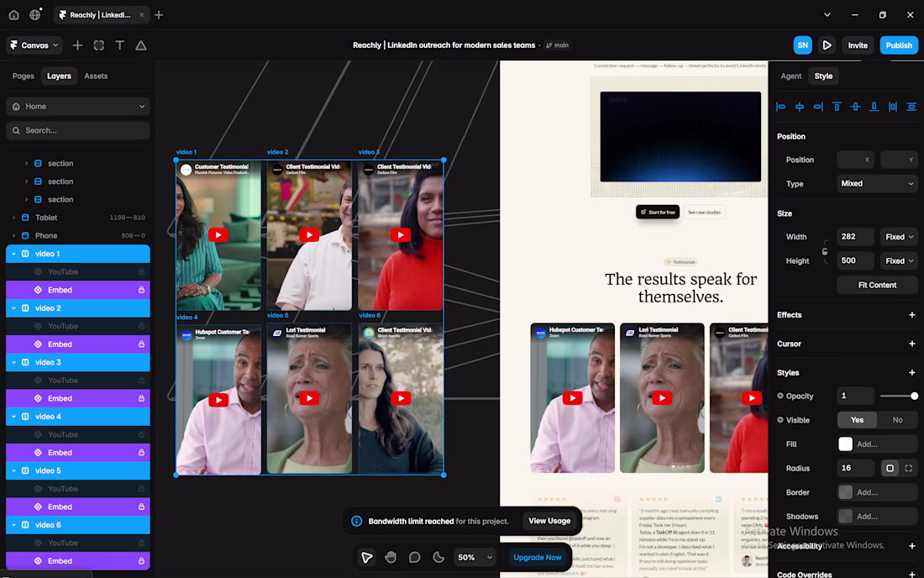Select the frame layout tool icon
This screenshot has width=924, height=578.
tap(98, 45)
